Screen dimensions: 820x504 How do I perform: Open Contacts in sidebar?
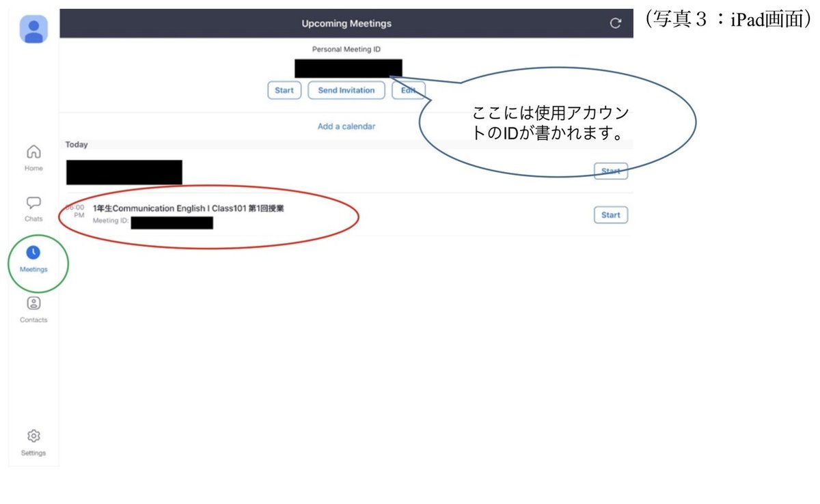(x=33, y=309)
